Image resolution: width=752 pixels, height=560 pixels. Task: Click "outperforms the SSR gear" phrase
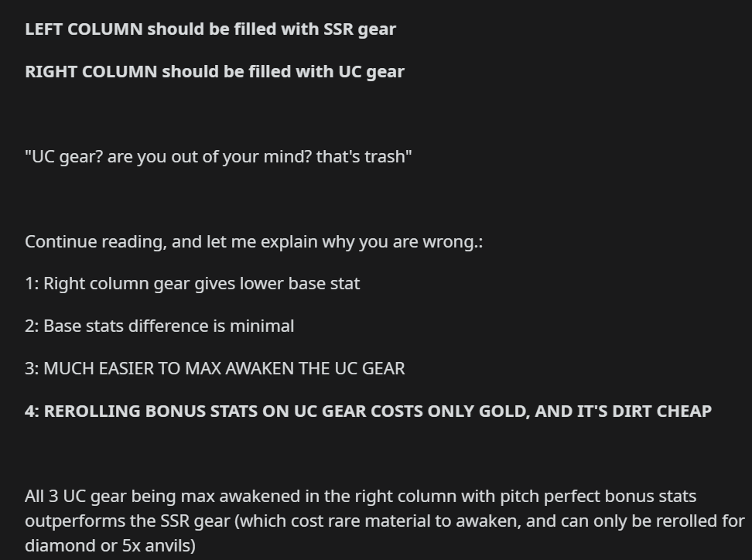pyautogui.click(x=128, y=521)
